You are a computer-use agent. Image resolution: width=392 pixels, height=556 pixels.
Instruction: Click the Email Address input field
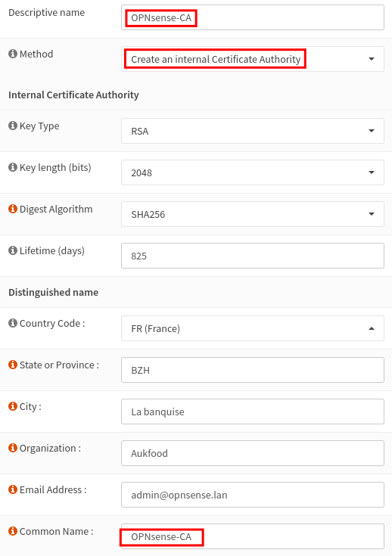tap(253, 495)
